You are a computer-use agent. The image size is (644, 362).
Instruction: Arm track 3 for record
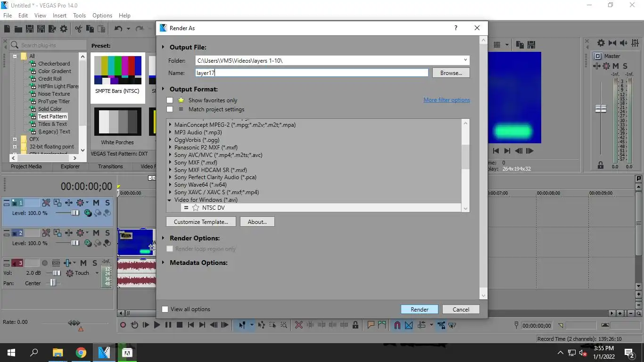click(x=45, y=263)
